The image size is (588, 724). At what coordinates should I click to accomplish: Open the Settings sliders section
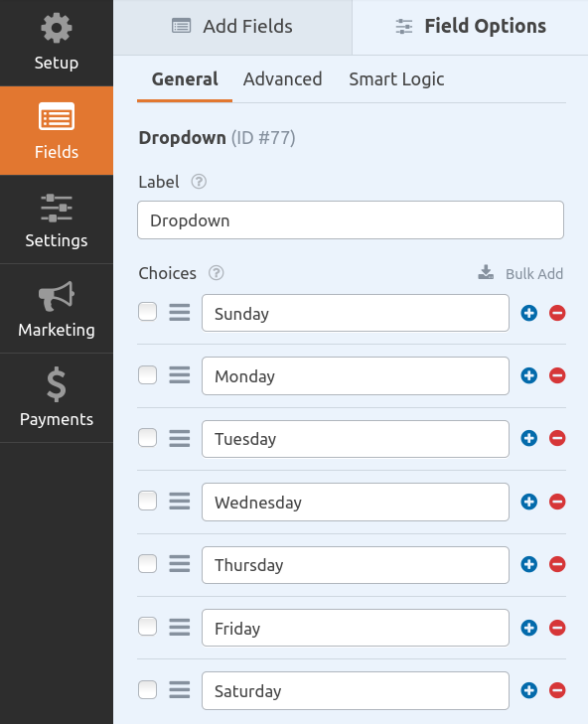[57, 219]
